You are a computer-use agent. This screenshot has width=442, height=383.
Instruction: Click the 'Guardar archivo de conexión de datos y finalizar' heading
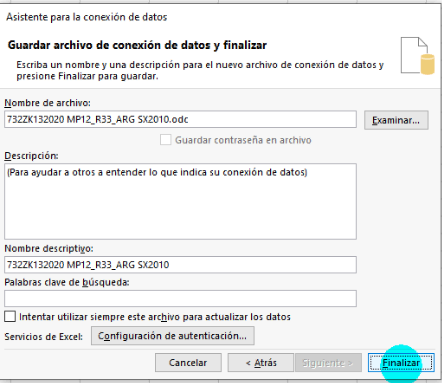click(x=137, y=45)
